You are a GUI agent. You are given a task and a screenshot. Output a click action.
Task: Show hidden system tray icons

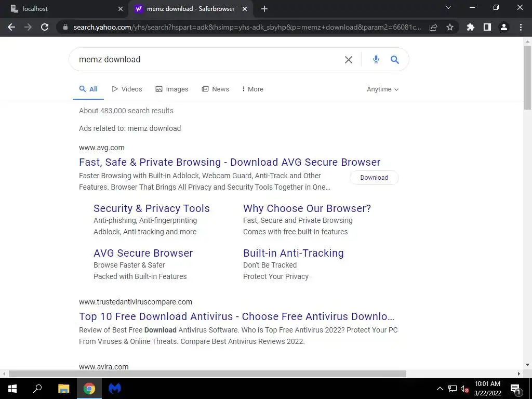(x=440, y=389)
